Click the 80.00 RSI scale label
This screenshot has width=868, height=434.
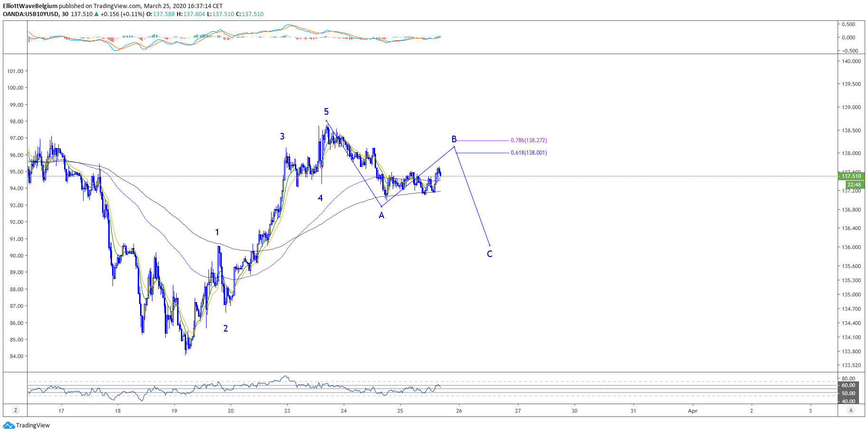click(x=849, y=379)
